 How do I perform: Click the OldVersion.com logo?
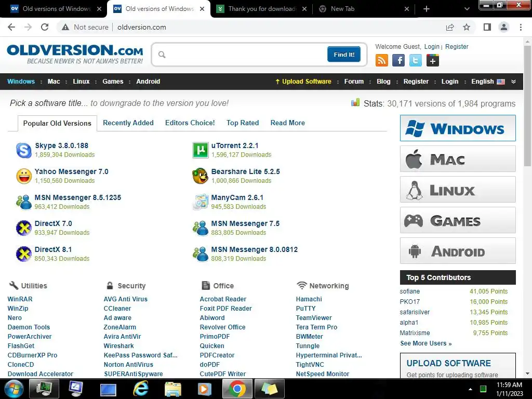coord(75,54)
